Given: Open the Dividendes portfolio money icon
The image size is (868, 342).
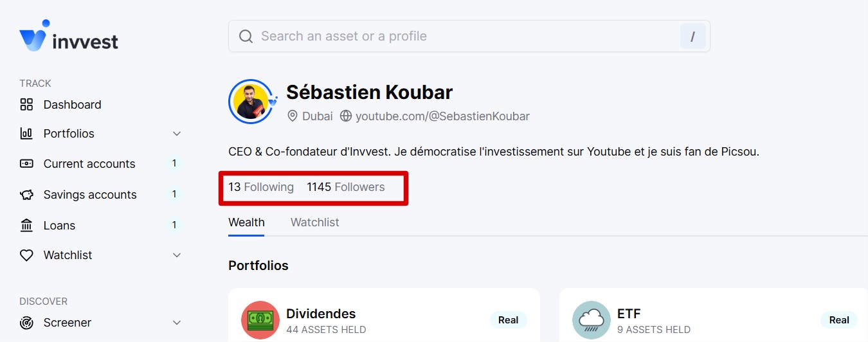Looking at the screenshot, I should coord(260,320).
